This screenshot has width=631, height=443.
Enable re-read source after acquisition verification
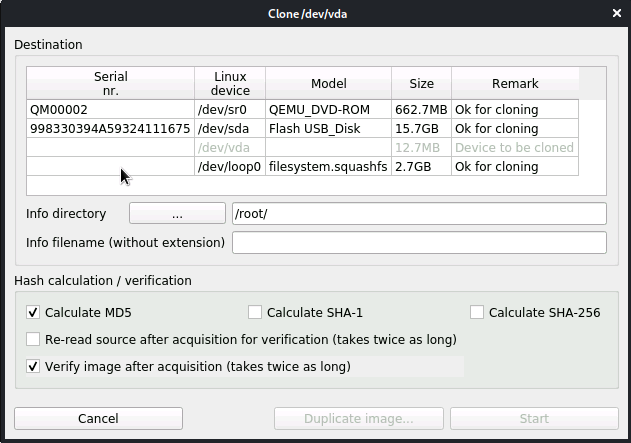pyautogui.click(x=34, y=339)
